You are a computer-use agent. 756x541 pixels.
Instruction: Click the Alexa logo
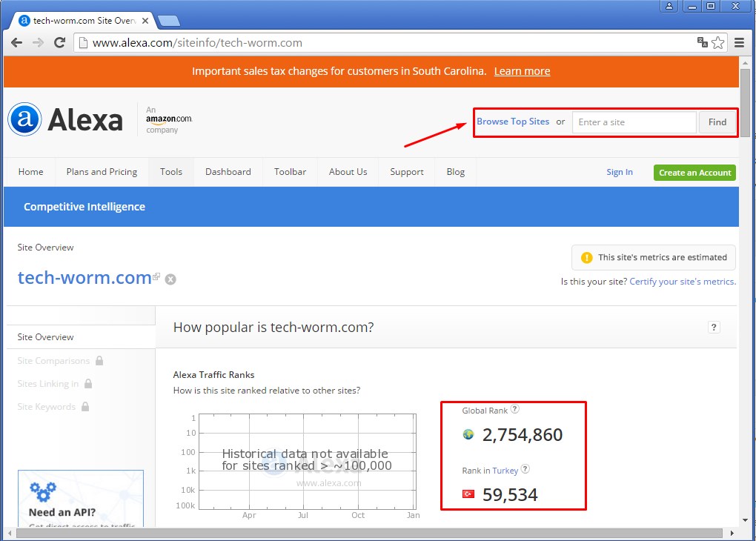click(x=65, y=119)
